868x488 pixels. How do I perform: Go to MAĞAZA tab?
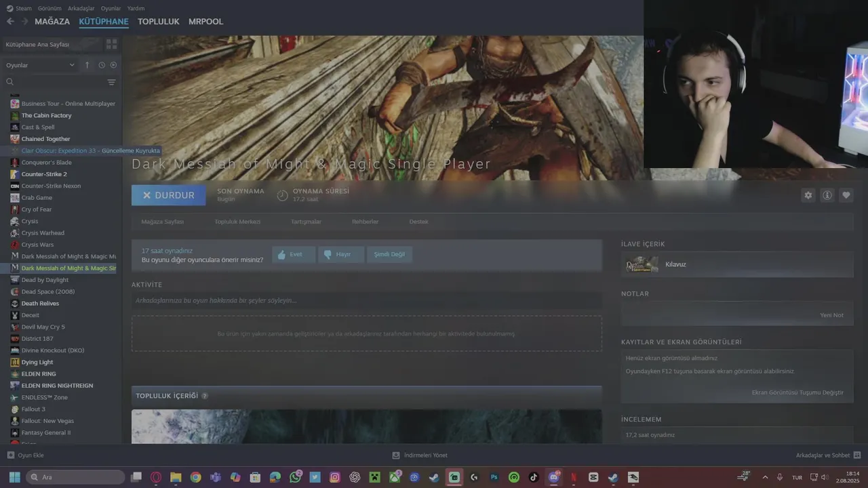point(52,22)
